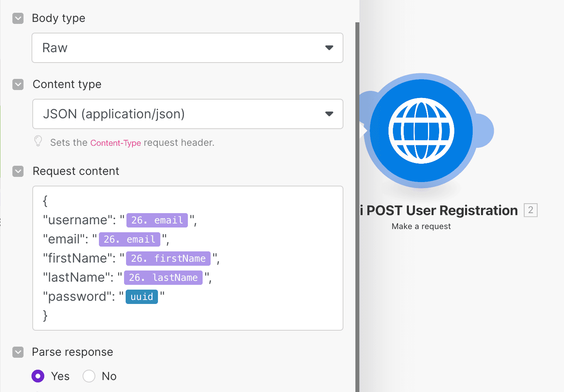
Task: Toggle the Body type field checkbox
Action: (x=18, y=18)
